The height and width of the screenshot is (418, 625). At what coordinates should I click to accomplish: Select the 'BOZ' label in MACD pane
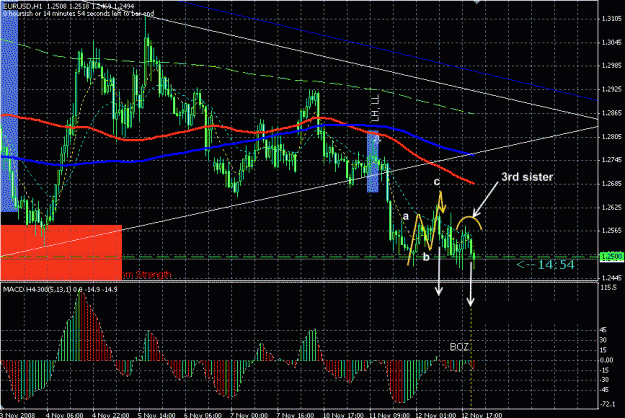point(459,347)
